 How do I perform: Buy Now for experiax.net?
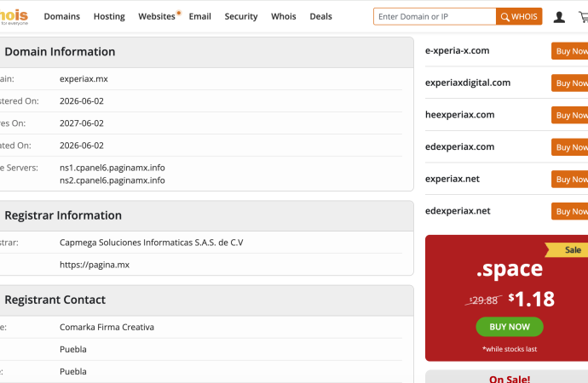click(569, 180)
